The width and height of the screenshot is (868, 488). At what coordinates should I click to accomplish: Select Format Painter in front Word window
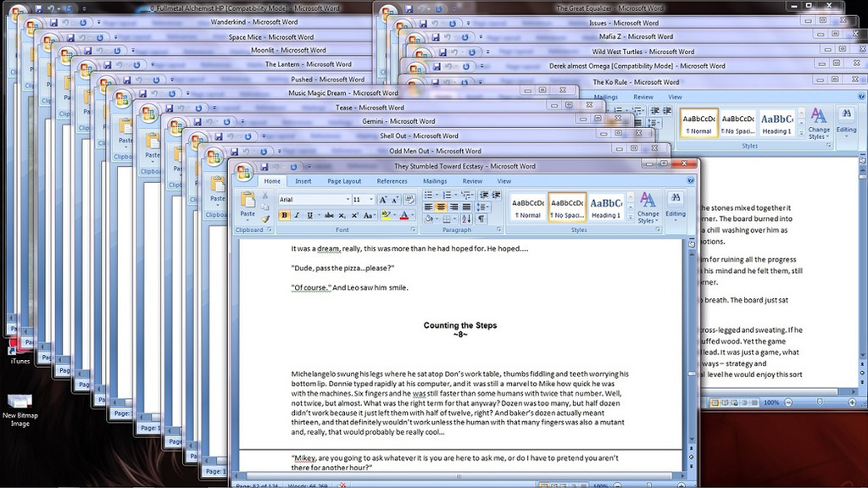(265, 218)
